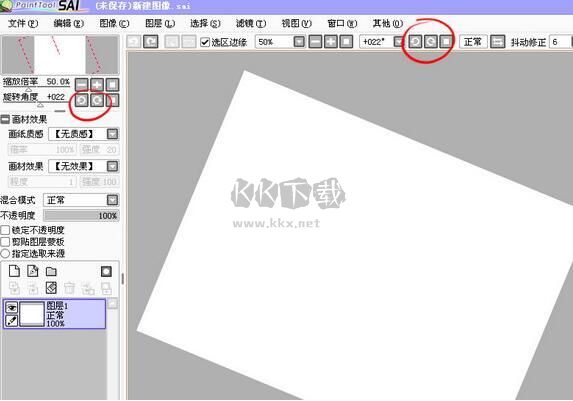The height and width of the screenshot is (401, 573).
Task: Enable 锁定不透明度 checkbox
Action: pyautogui.click(x=5, y=230)
